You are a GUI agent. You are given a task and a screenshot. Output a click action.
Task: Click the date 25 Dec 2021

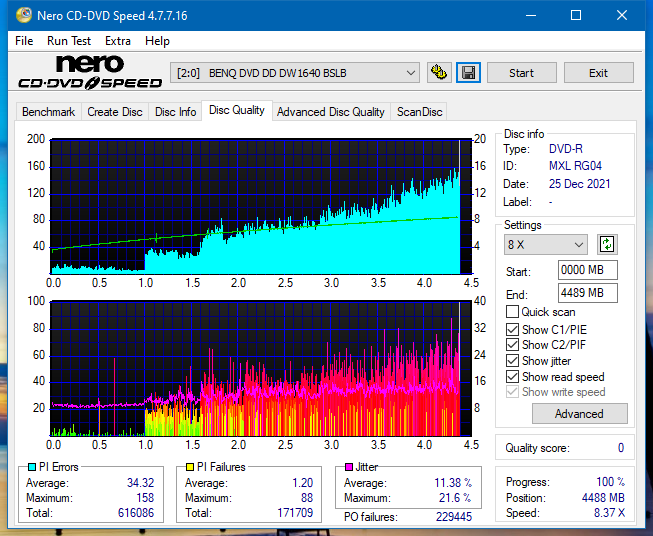[579, 184]
